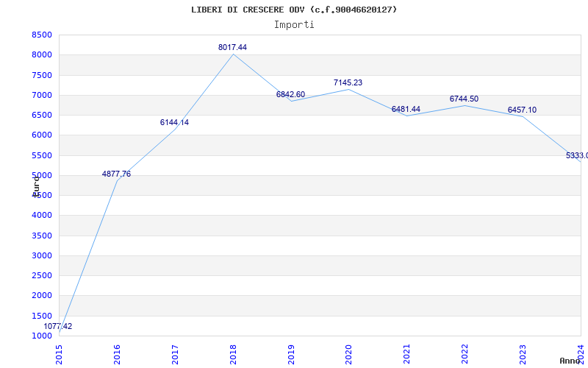Select the 1077.42 data point label
Image resolution: width=588 pixels, height=368 pixels.
tap(58, 326)
